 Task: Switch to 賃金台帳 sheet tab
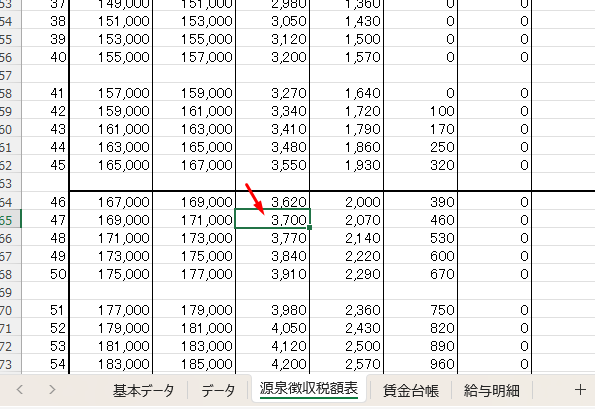click(x=411, y=390)
